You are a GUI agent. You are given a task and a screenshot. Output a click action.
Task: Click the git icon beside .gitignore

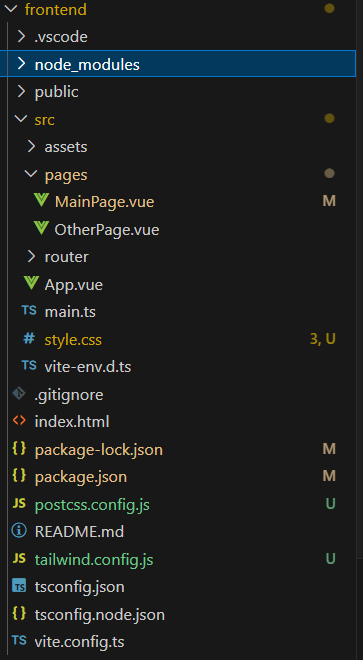pyautogui.click(x=19, y=394)
